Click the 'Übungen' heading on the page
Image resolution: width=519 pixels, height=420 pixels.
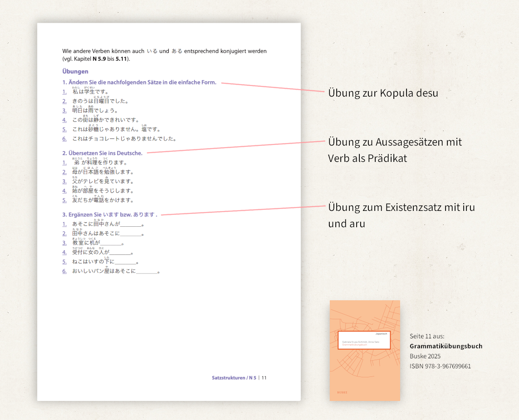pos(75,71)
